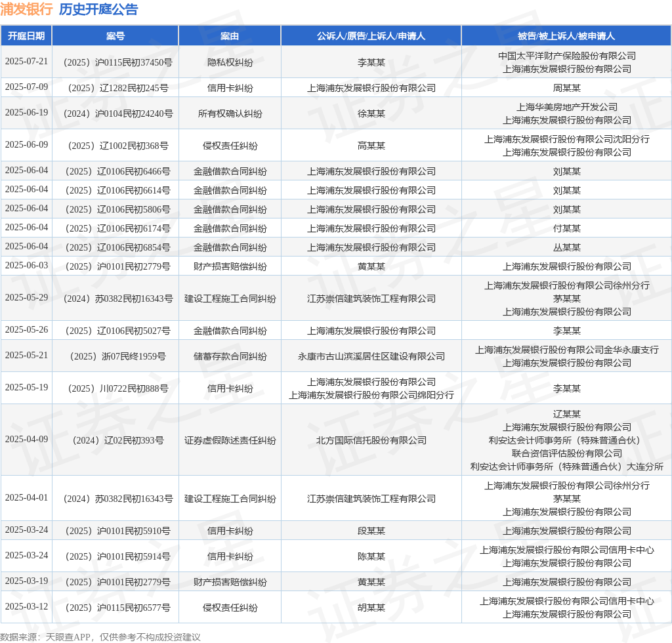Click defendant 丛某某

coord(566,247)
